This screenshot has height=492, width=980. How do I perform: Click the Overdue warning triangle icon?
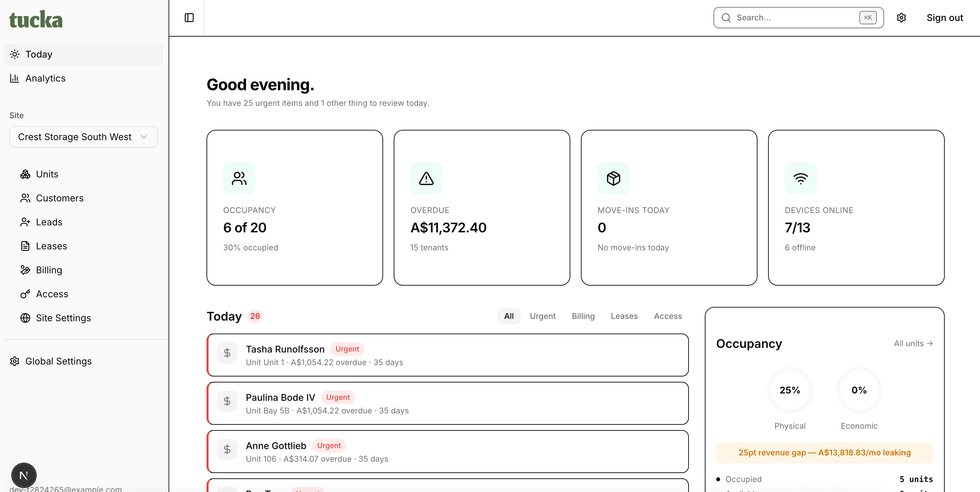426,178
